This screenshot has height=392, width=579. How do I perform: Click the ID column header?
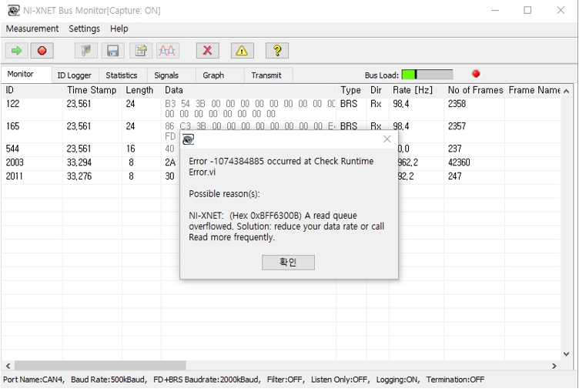[32, 90]
